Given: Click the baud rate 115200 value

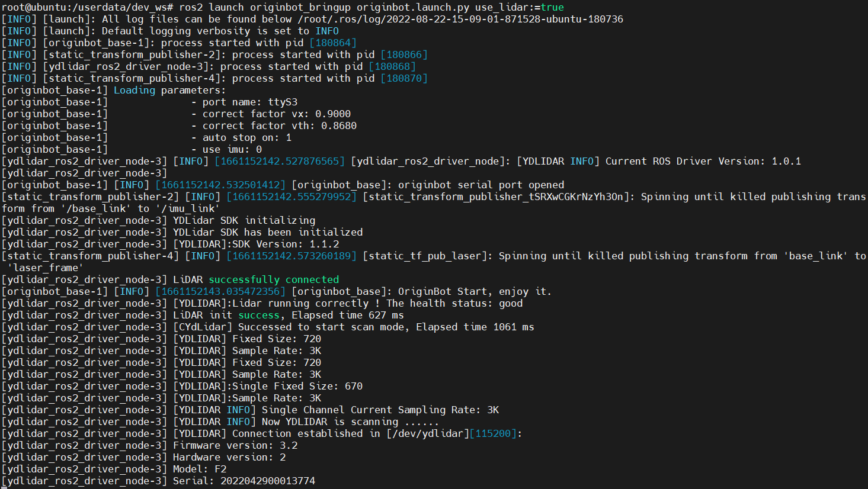Looking at the screenshot, I should 493,433.
